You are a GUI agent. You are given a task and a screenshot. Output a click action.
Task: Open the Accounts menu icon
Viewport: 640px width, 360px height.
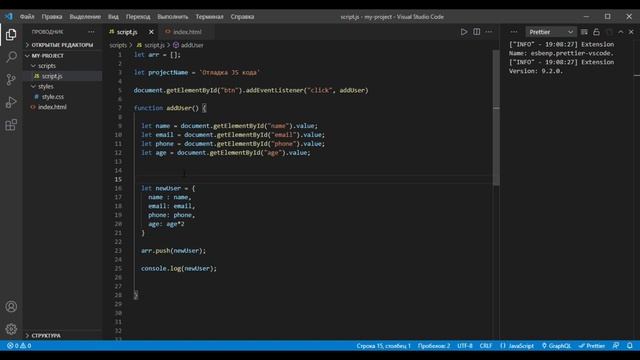click(11, 307)
